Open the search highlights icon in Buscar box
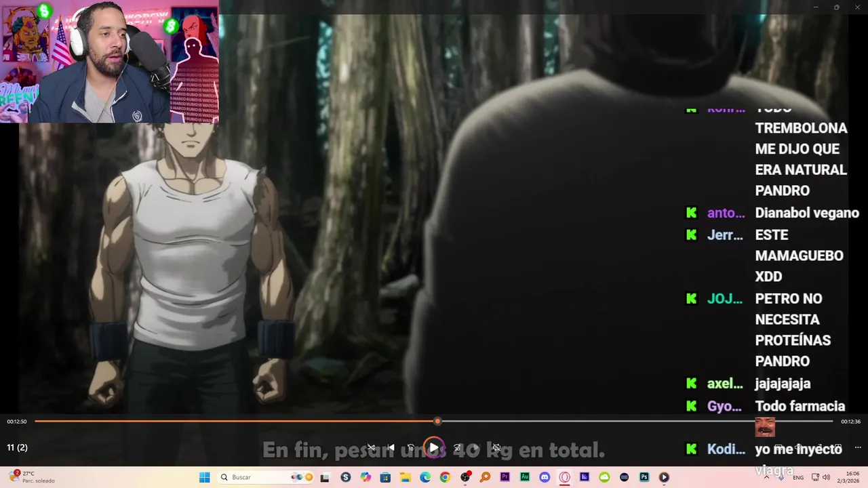868x488 pixels. pos(302,477)
